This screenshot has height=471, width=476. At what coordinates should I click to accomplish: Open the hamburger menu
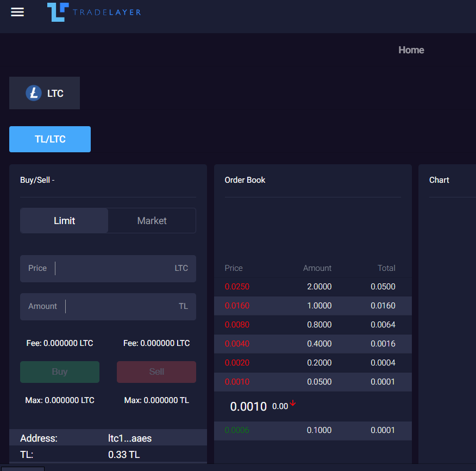click(17, 12)
